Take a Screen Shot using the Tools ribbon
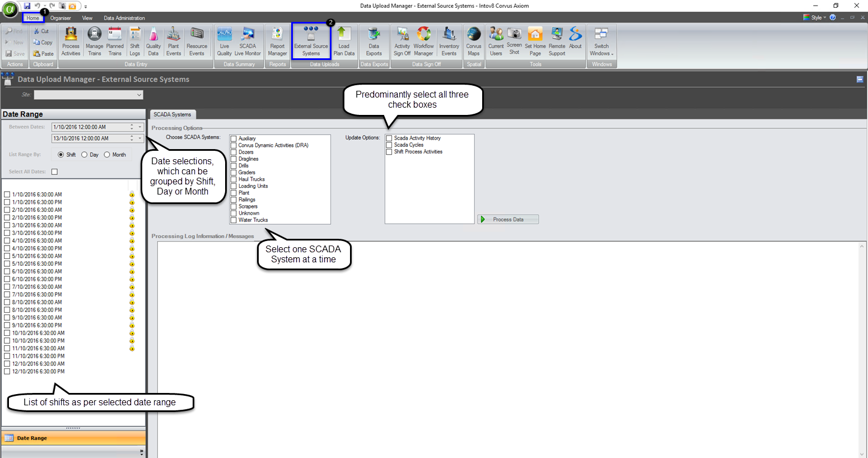The width and height of the screenshot is (868, 458). click(514, 39)
